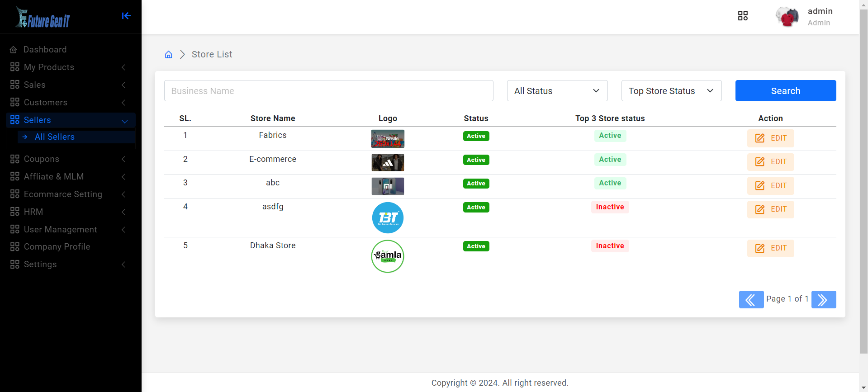The height and width of the screenshot is (392, 868).
Task: Open Company Profile in sidebar
Action: pyautogui.click(x=57, y=247)
